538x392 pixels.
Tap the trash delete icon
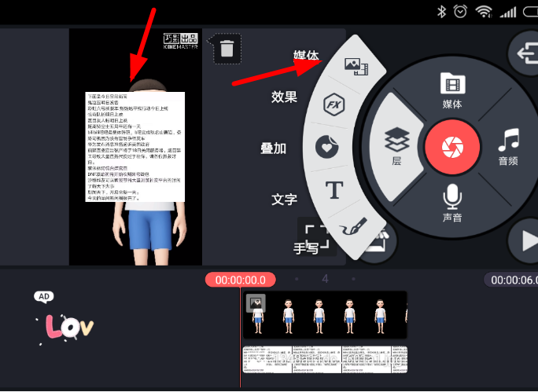pyautogui.click(x=226, y=49)
